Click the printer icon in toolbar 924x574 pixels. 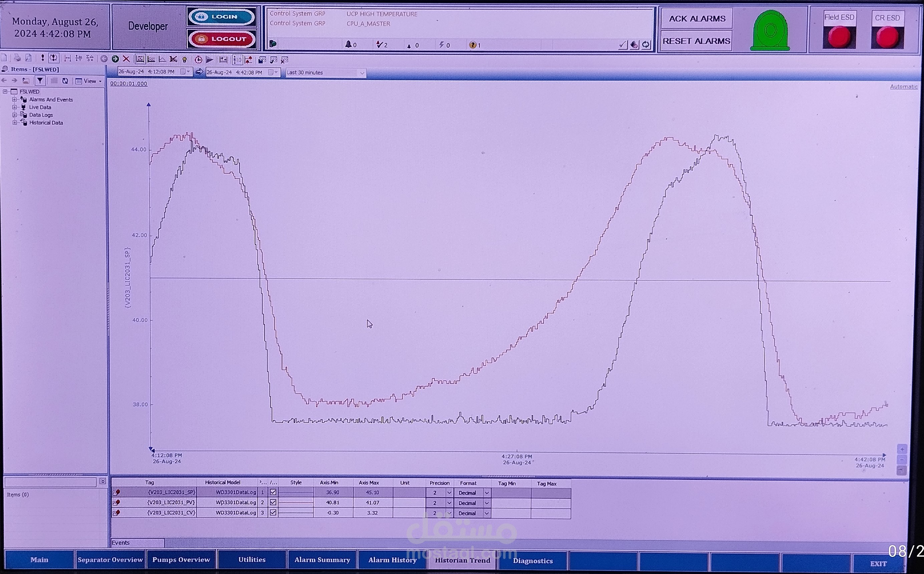[x=17, y=58]
